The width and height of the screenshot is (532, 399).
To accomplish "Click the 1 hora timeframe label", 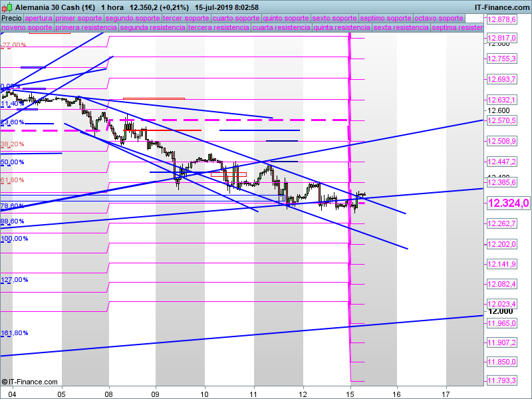I will (x=117, y=7).
